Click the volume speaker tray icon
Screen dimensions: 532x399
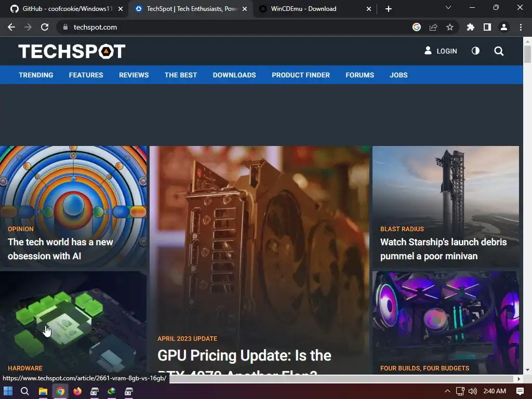[473, 391]
